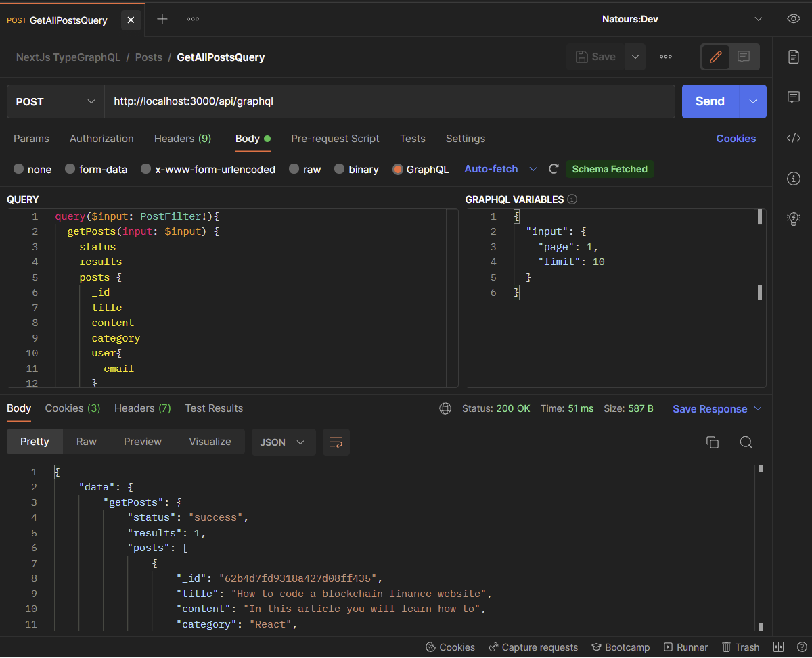Open Comments pane in right sidebar

tap(794, 97)
